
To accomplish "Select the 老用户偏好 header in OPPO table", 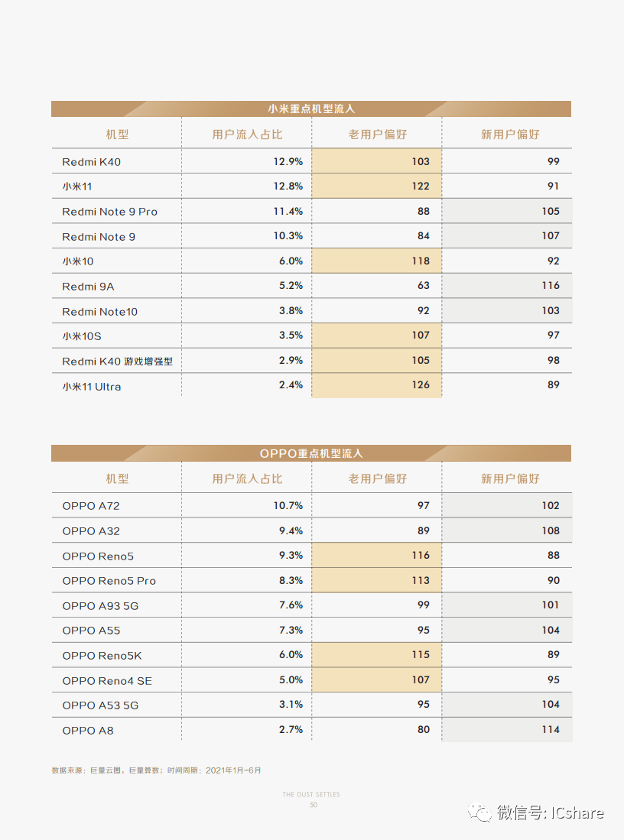I will [378, 478].
